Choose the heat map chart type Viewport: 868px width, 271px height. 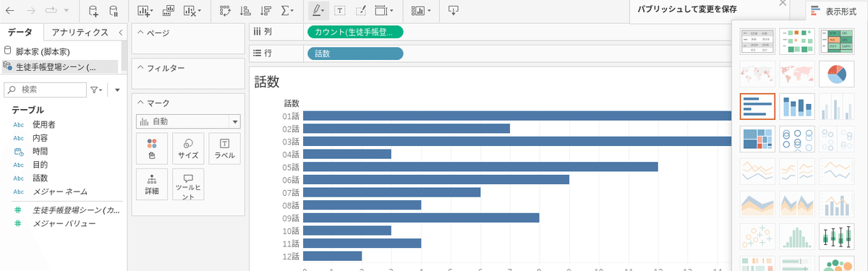[797, 42]
